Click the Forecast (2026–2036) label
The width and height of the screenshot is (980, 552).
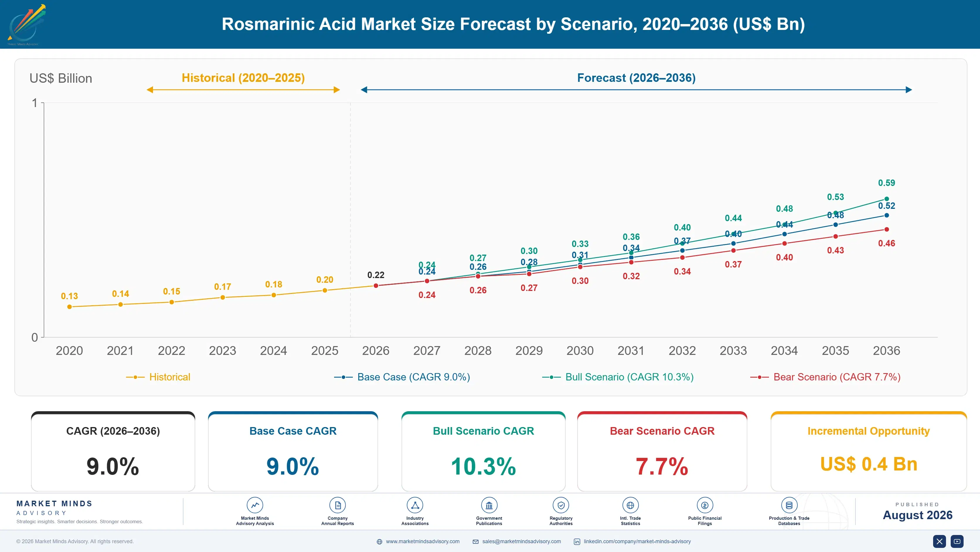click(x=636, y=78)
